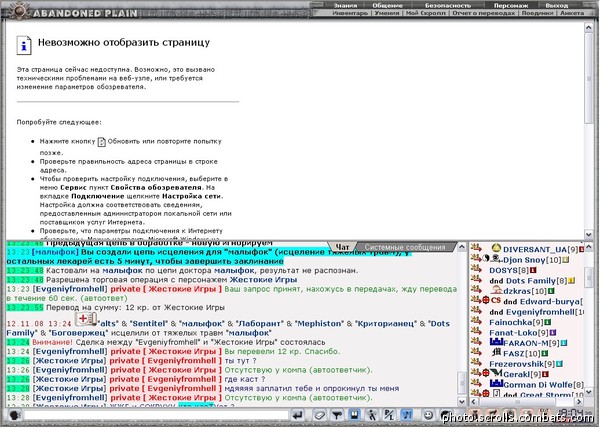Open the Безопасность top menu
Viewport: 600px width, 428px height.
(448, 5)
